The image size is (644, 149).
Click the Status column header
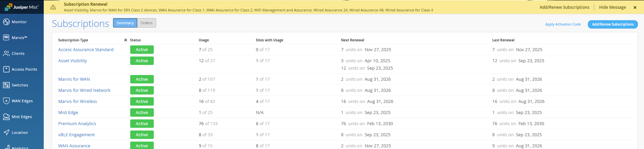coord(135,40)
